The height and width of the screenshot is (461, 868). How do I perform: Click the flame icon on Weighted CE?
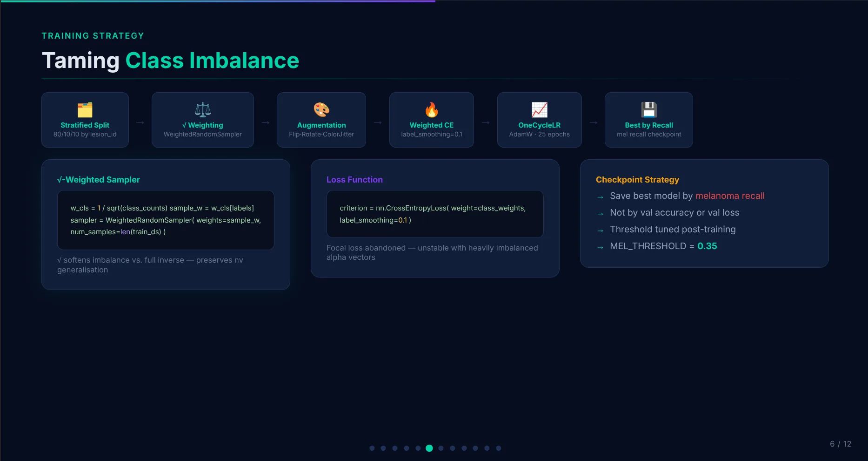pyautogui.click(x=432, y=110)
